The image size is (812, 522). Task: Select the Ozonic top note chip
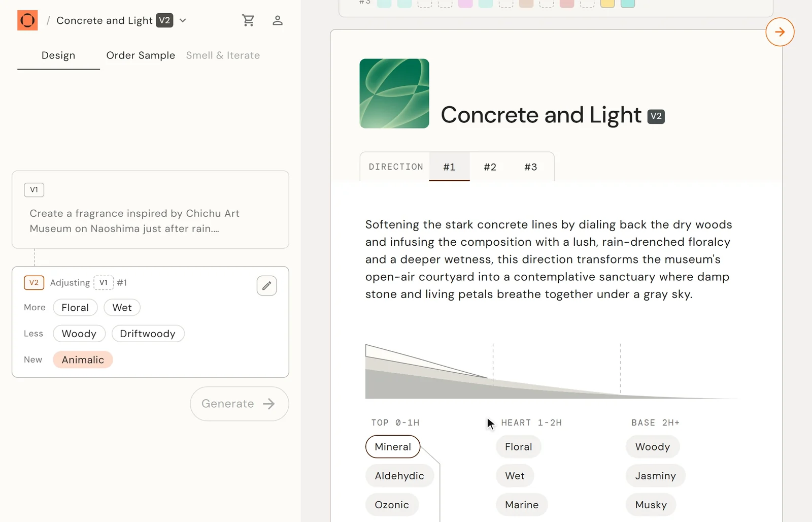pyautogui.click(x=392, y=505)
